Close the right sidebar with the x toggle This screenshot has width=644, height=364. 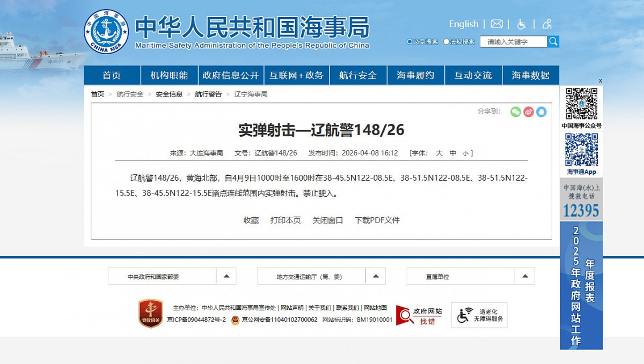pos(600,80)
